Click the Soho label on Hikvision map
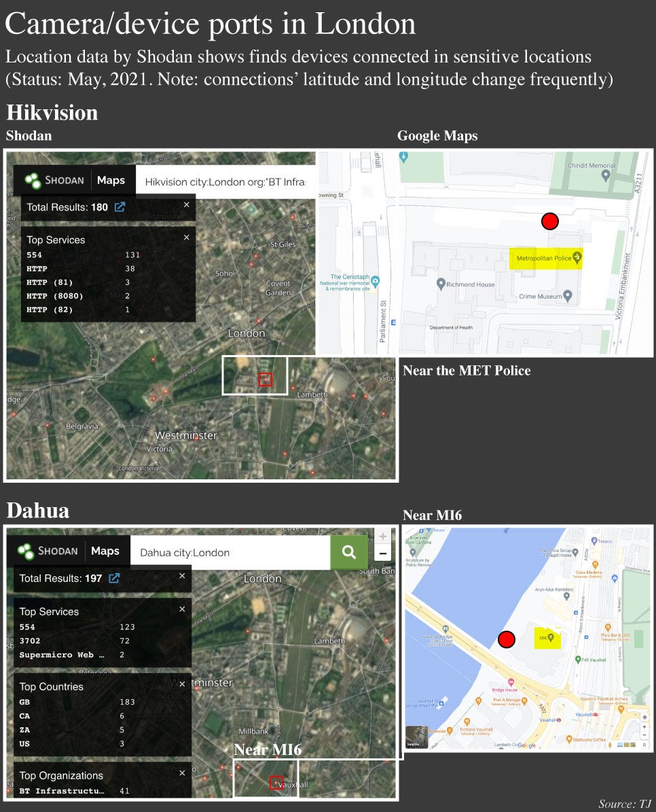This screenshot has width=656, height=812. (x=224, y=274)
